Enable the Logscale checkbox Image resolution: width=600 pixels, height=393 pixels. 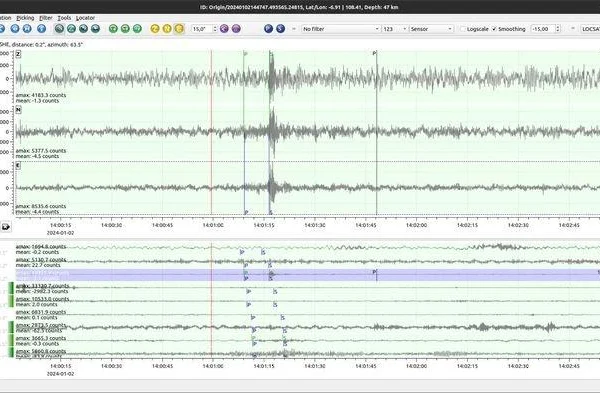463,29
